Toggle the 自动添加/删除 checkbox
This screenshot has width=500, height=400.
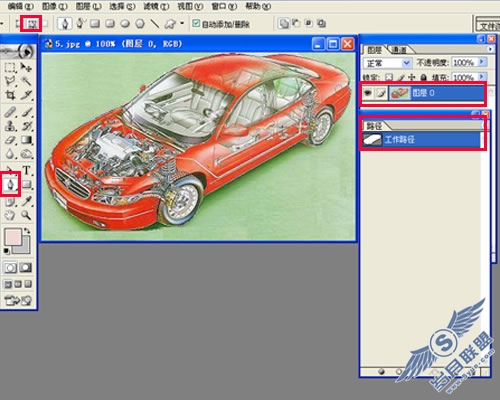click(x=196, y=23)
